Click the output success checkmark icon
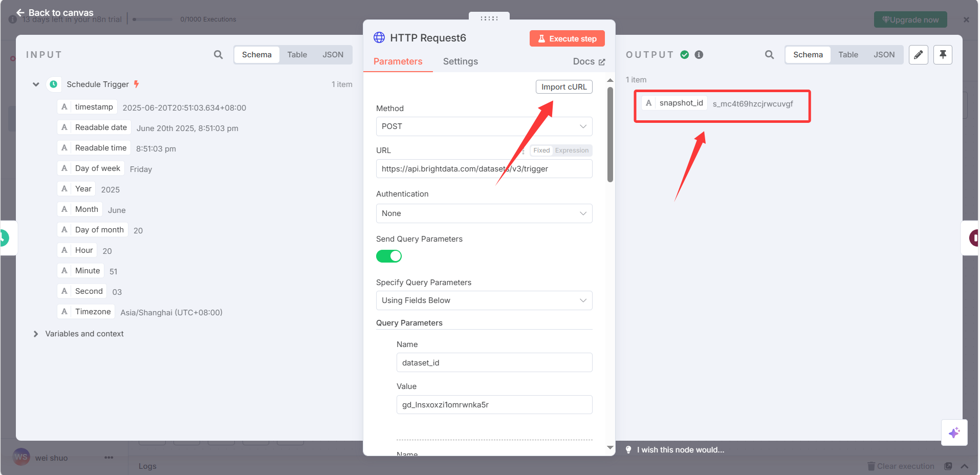Image resolution: width=980 pixels, height=475 pixels. (685, 55)
